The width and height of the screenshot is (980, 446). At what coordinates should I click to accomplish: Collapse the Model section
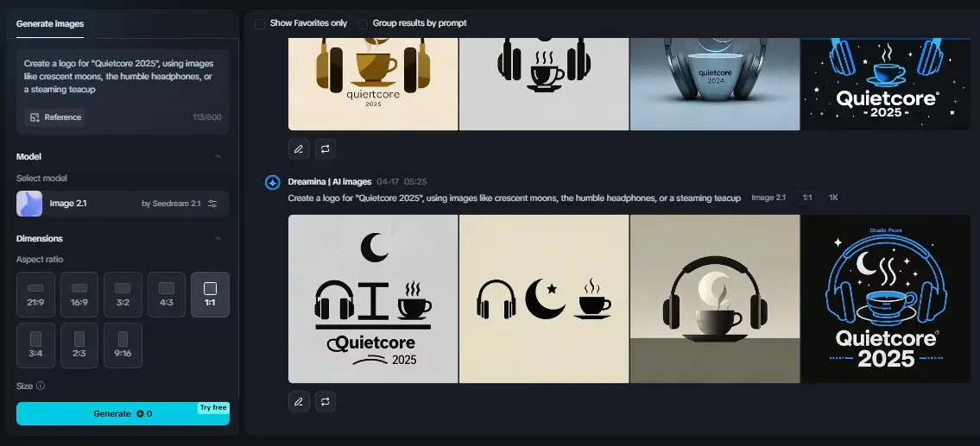click(218, 156)
